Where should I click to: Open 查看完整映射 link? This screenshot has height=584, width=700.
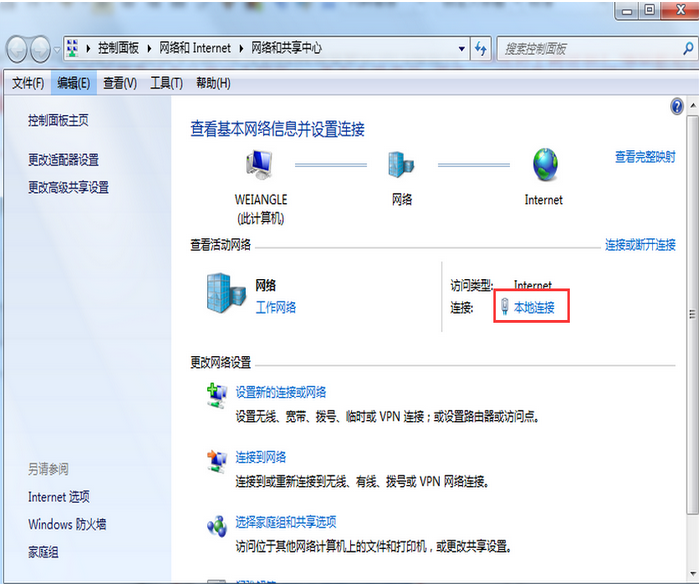pyautogui.click(x=645, y=157)
